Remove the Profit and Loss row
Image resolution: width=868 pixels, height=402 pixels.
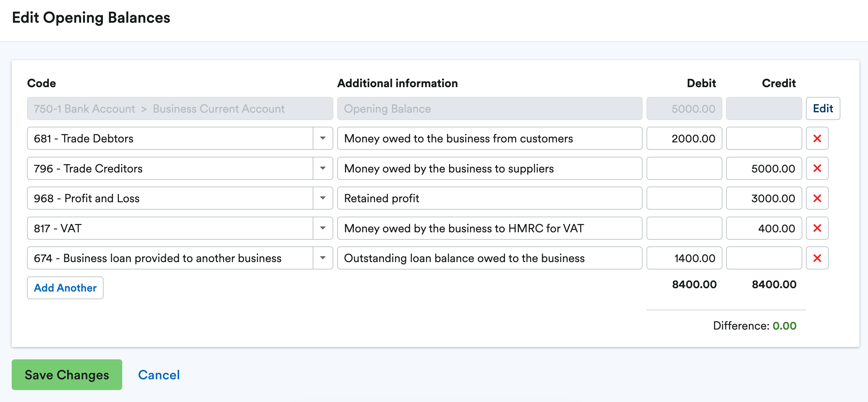[x=817, y=198]
